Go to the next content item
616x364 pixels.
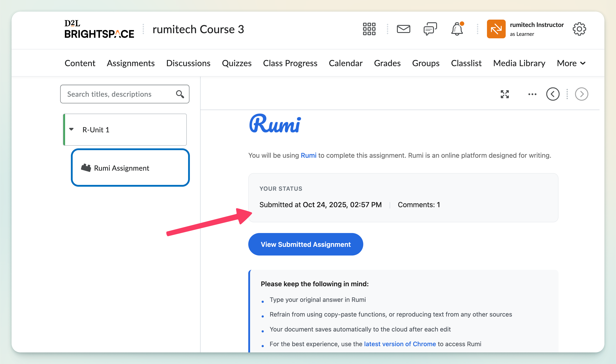pyautogui.click(x=581, y=94)
